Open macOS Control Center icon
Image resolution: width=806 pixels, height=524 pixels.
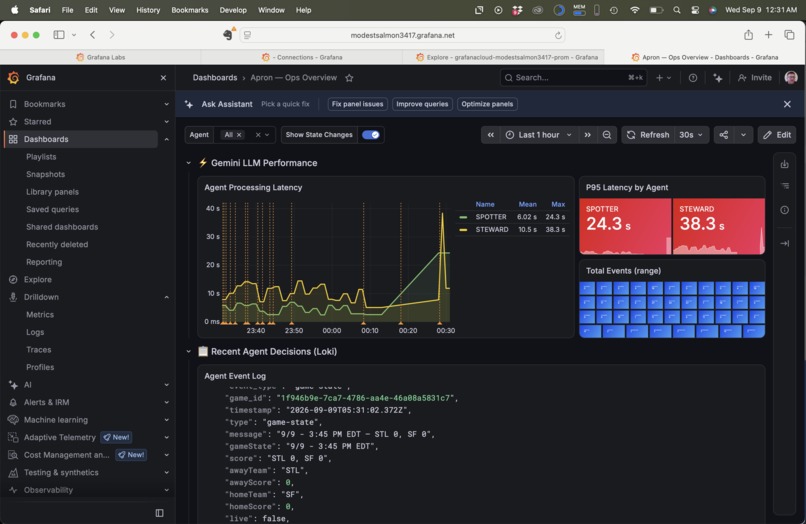(x=695, y=10)
